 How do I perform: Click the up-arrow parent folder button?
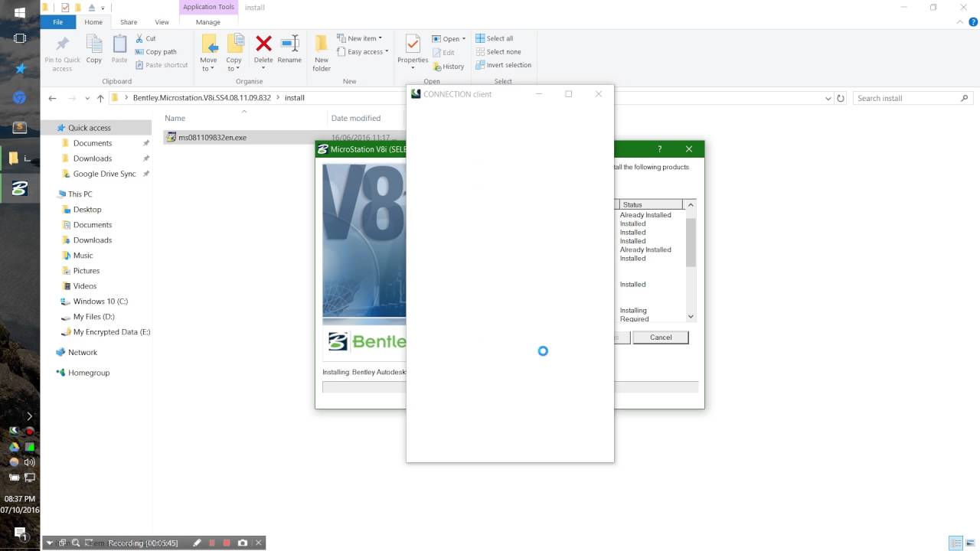tap(100, 98)
